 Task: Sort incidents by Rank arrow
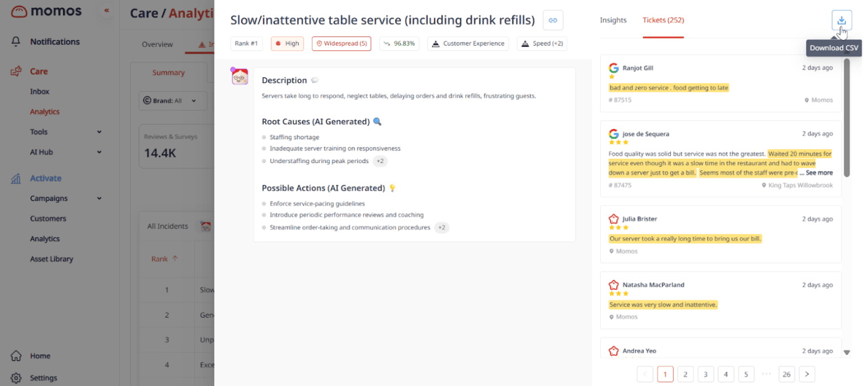175,259
